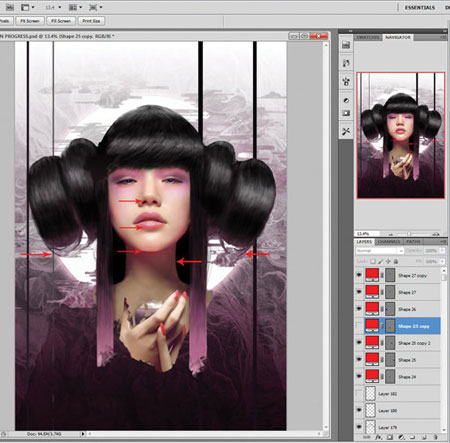Screen dimensions: 450x443
Task: Select the Essentials workspace
Action: [x=420, y=7]
